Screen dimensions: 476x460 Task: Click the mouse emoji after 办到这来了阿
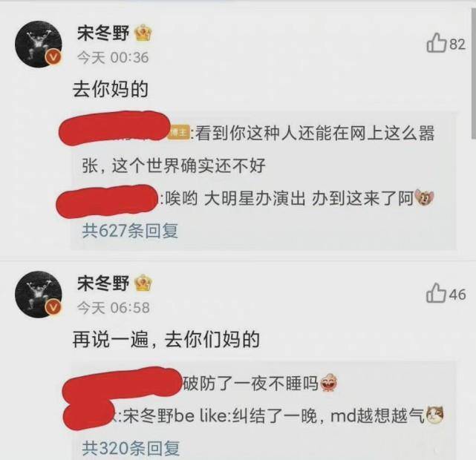coord(425,199)
